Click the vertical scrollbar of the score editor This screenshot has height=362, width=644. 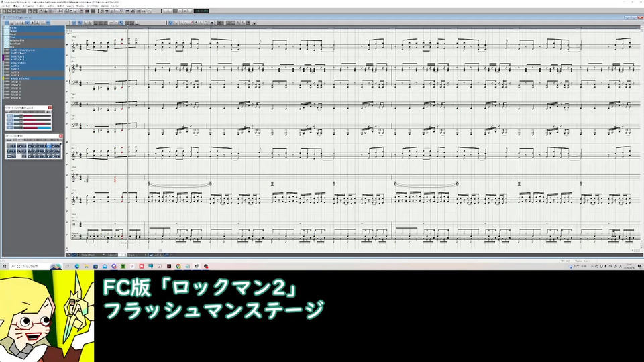[x=641, y=135]
